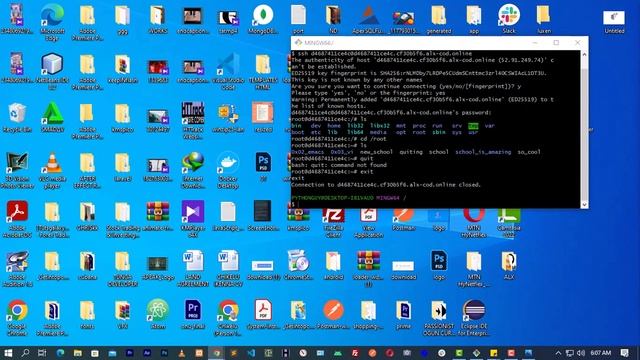Click the Windows Start button
This screenshot has width=640, height=360.
click(x=8, y=353)
